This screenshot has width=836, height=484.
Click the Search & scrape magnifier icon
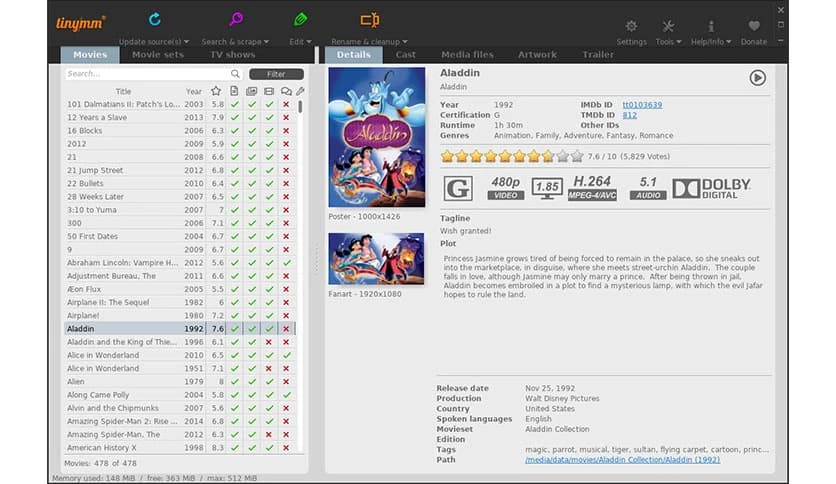click(x=236, y=20)
